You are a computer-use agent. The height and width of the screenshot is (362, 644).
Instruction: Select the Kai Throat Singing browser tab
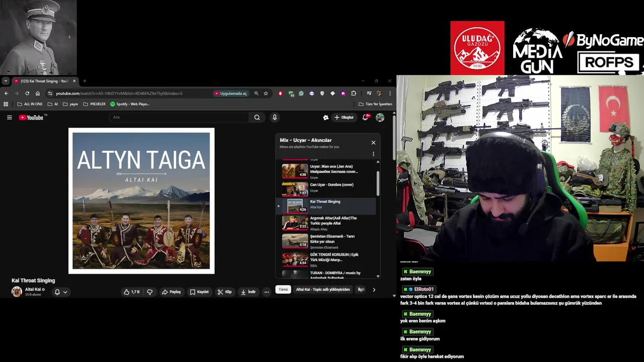point(44,81)
